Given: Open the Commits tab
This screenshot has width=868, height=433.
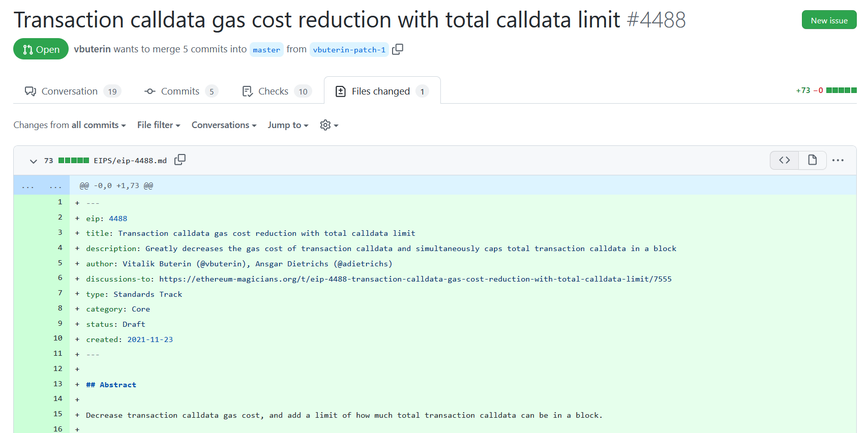Looking at the screenshot, I should (x=181, y=91).
